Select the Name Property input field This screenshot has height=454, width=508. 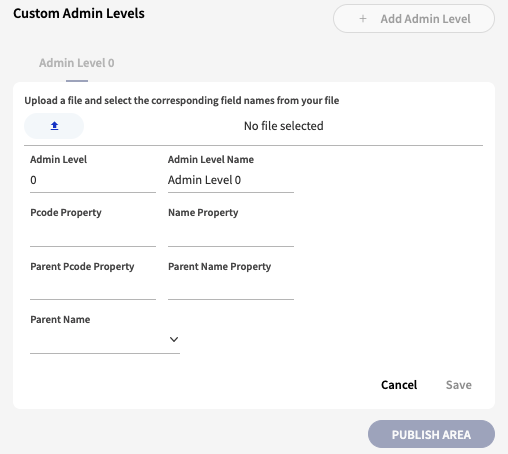pos(231,234)
